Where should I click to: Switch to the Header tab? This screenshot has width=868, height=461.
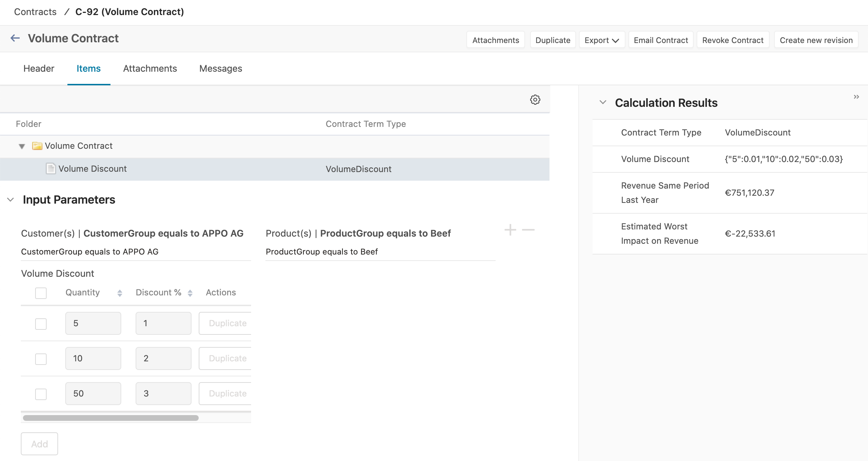coord(39,68)
